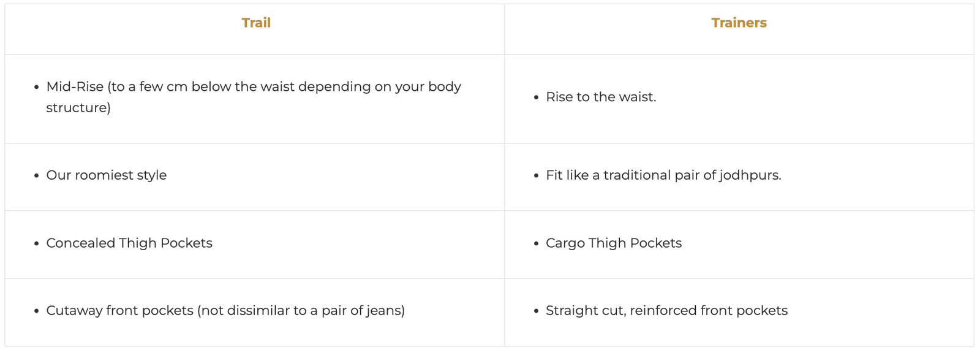Click the bullet beside "Cargo Thigh Pockets"
Viewport: 980px width, 352px height.
pyautogui.click(x=537, y=244)
